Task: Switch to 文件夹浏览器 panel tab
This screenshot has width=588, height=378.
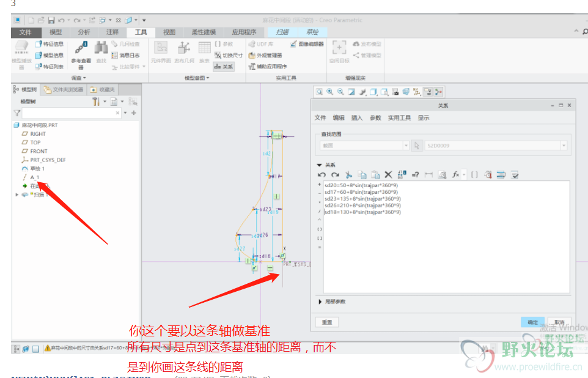Action: tap(64, 89)
